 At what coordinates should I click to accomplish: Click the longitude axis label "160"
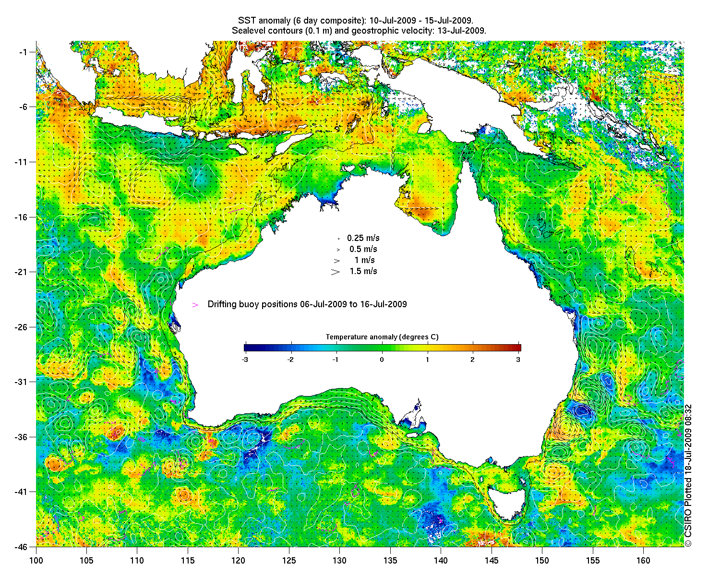[643, 561]
